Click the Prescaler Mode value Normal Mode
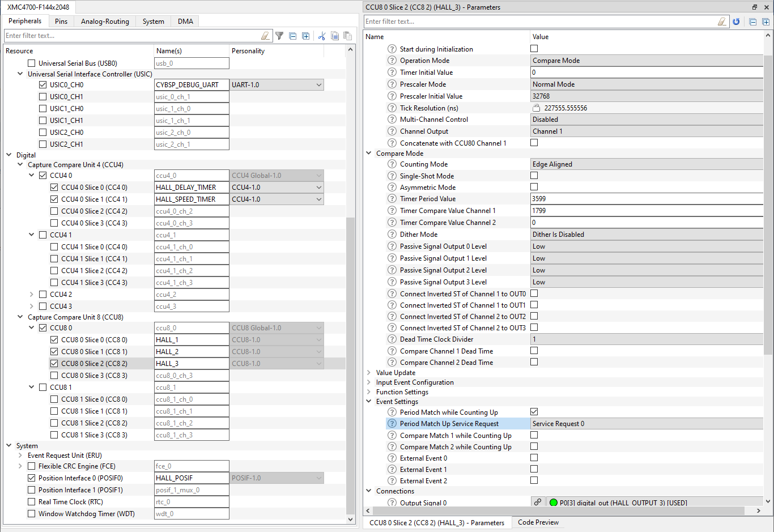The width and height of the screenshot is (774, 532). [647, 84]
